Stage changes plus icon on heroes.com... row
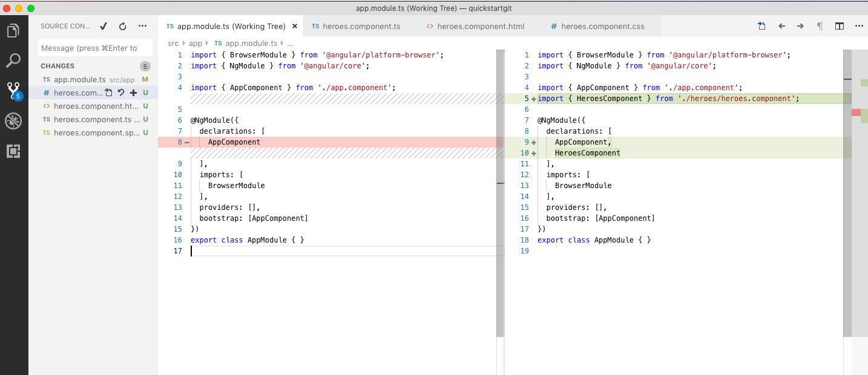The width and height of the screenshot is (868, 375). (133, 93)
